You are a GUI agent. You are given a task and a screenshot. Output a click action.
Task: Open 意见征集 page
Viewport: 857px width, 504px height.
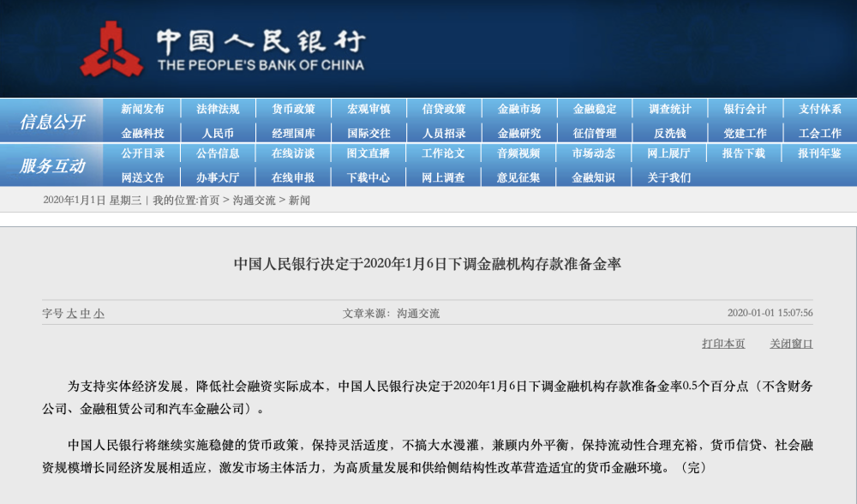pos(518,177)
